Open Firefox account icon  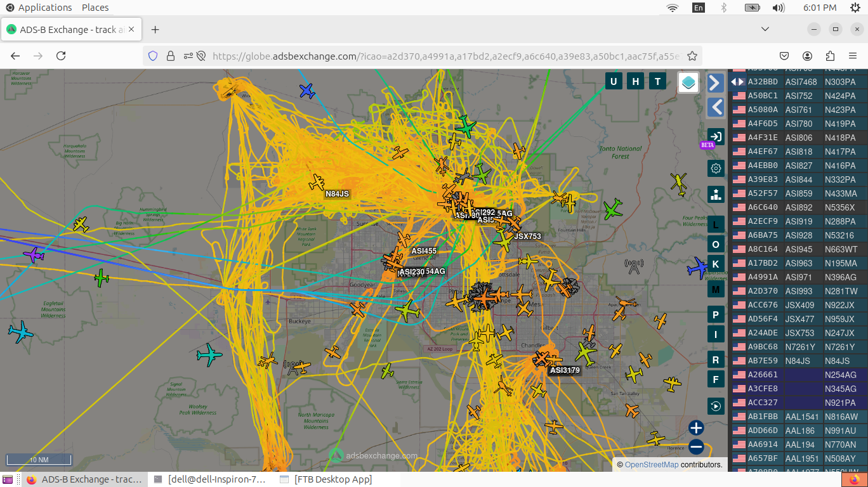tap(807, 56)
